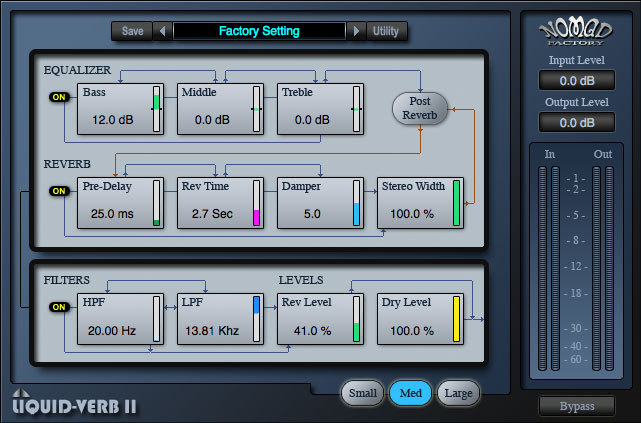Viewport: 641px width, 423px height.
Task: Click the Factory Setting preset display
Action: point(259,31)
